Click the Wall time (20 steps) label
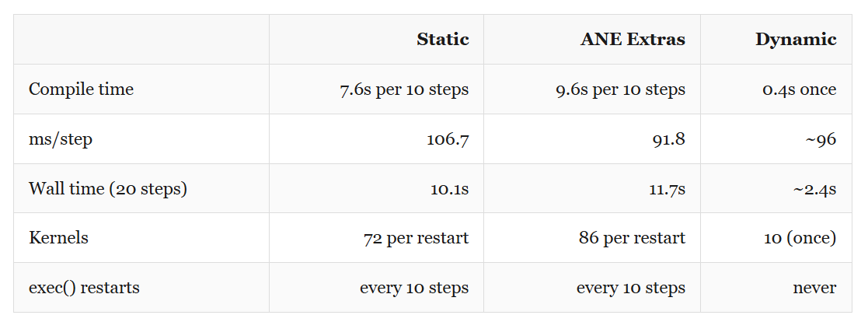868x322 pixels. 108,188
